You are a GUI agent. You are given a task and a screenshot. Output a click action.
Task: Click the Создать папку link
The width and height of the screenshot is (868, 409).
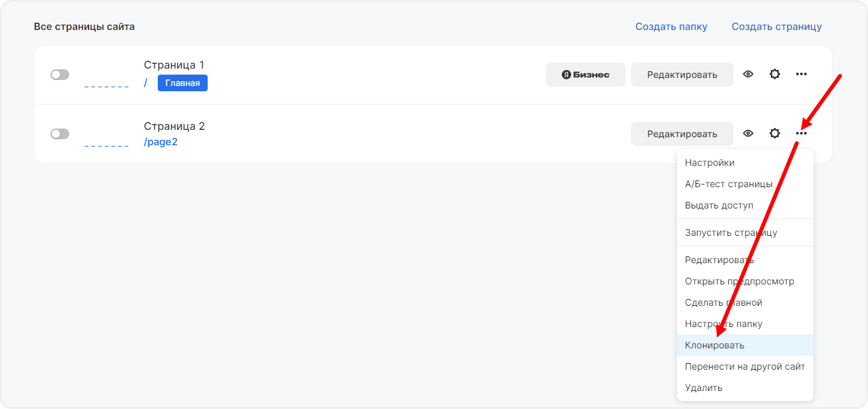point(671,27)
